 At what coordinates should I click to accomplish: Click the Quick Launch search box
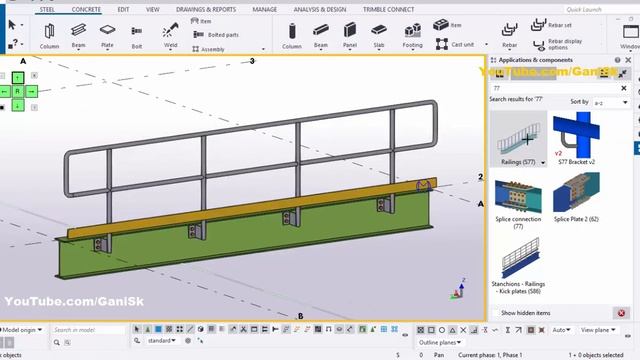601,9
